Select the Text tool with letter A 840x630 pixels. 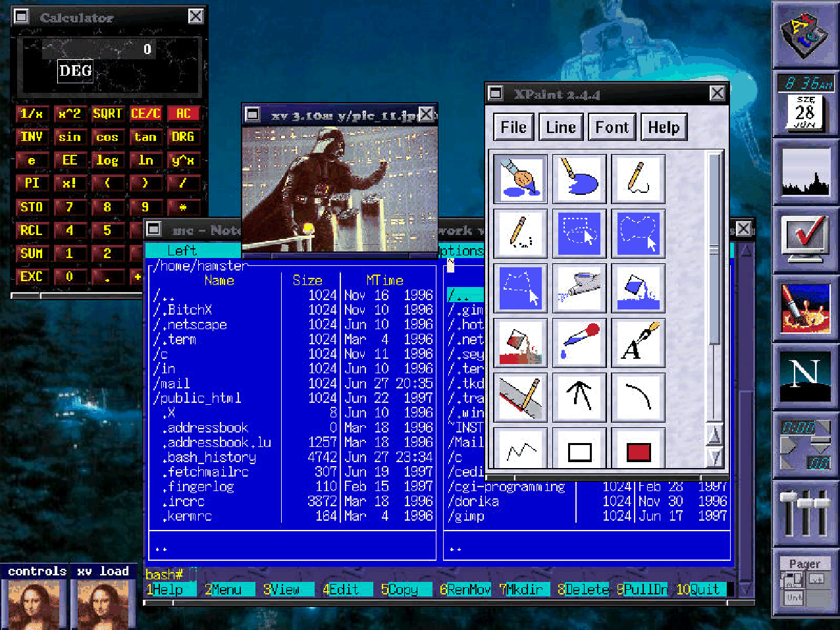tap(638, 342)
